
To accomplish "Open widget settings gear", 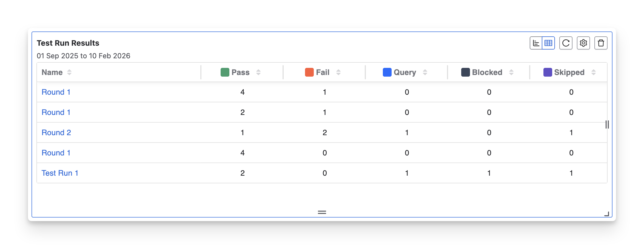I will click(583, 43).
